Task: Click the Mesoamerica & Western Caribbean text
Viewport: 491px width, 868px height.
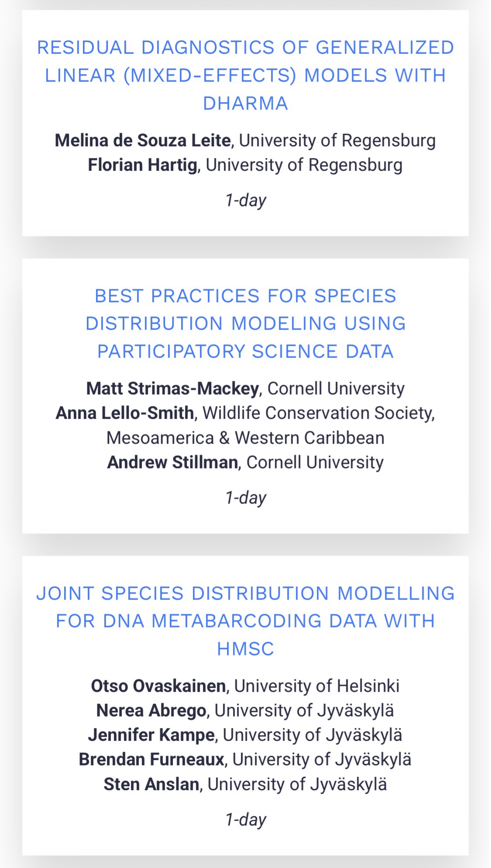Action: [245, 437]
